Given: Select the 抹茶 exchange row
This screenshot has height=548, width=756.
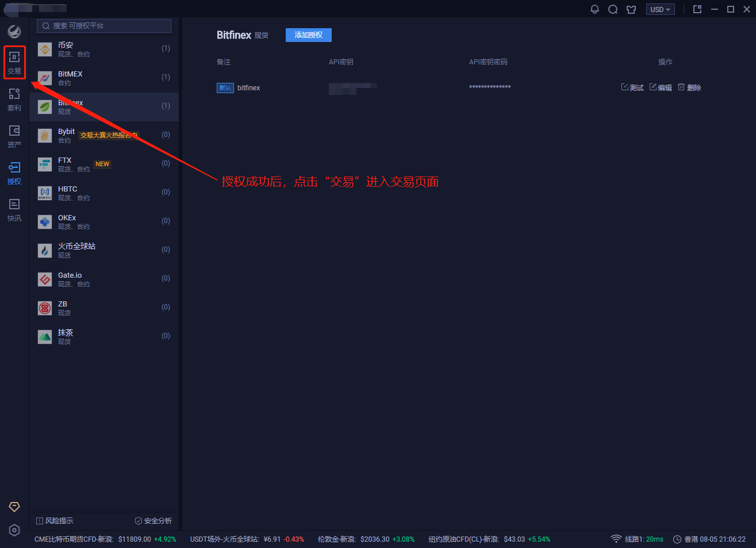Looking at the screenshot, I should pos(104,337).
